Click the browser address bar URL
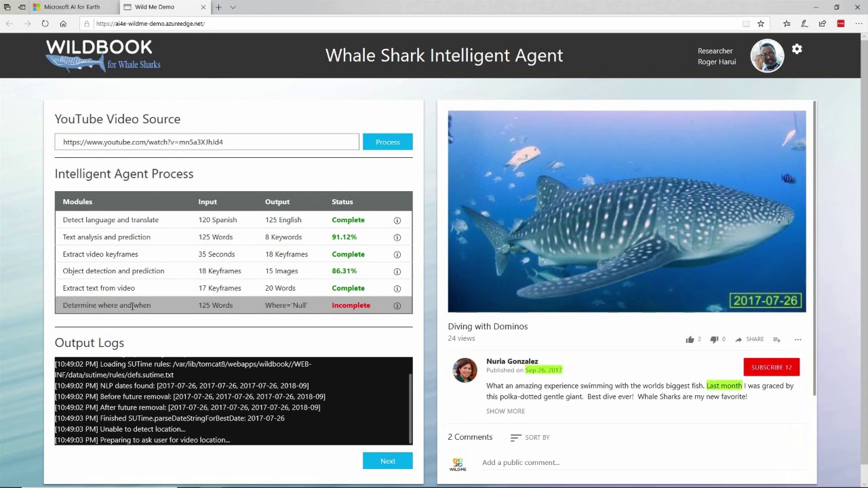 pyautogui.click(x=150, y=24)
